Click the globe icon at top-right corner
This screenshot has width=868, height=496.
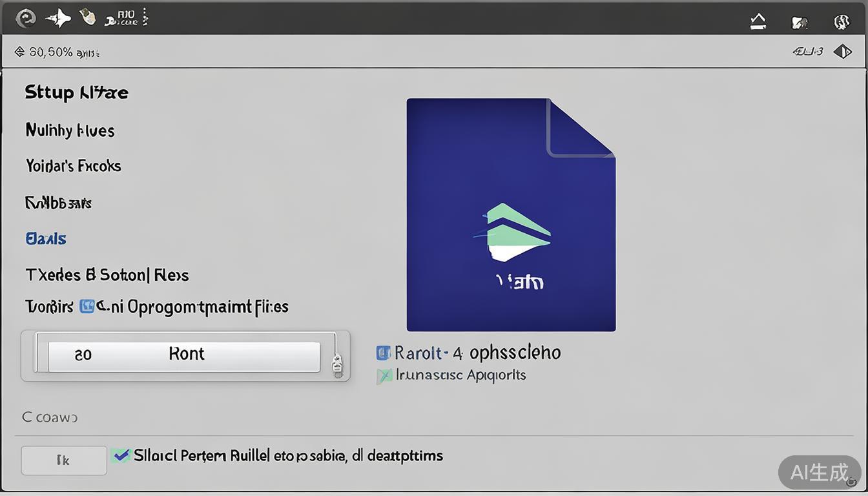click(x=841, y=23)
